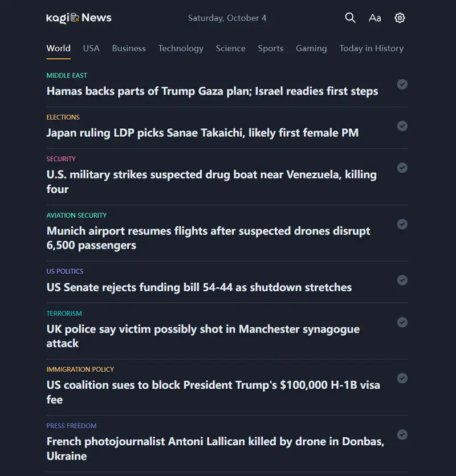Switch to the USA tab
This screenshot has height=476, width=456.
(91, 48)
